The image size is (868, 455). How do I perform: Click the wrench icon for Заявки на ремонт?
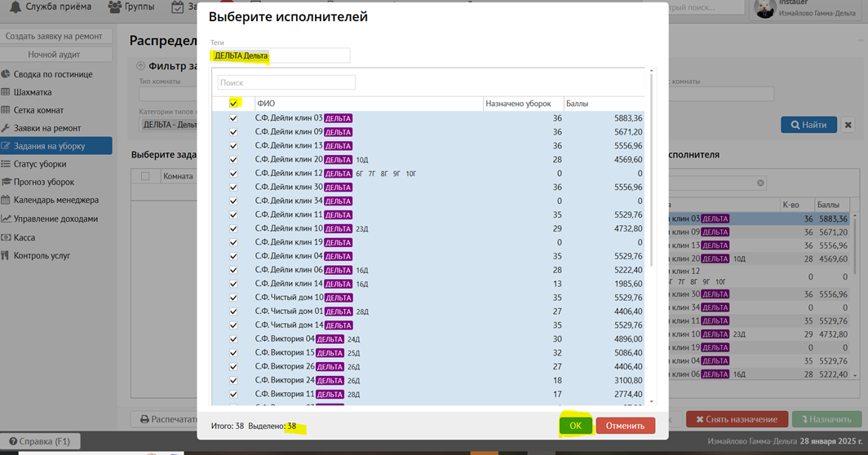pos(7,128)
